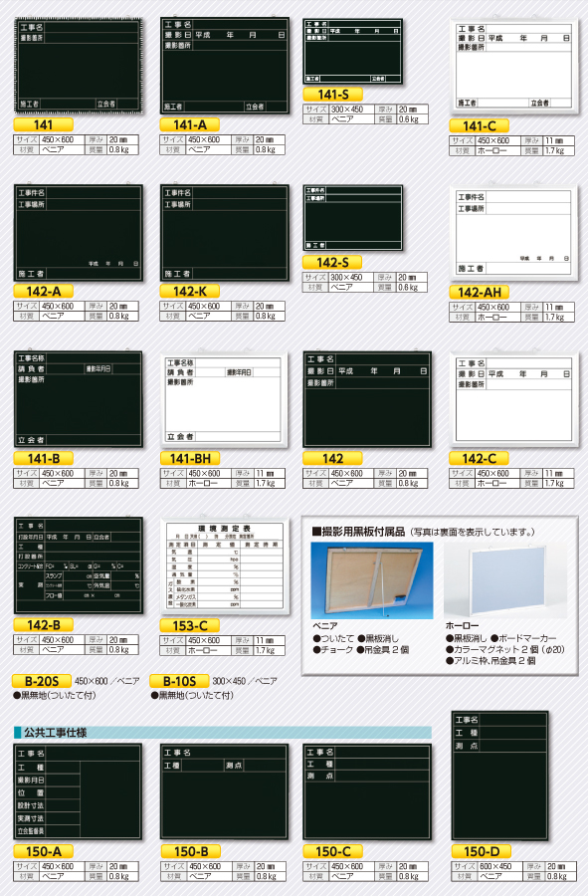Click the small 141-S blackboard image
This screenshot has width=588, height=896.
click(352, 52)
